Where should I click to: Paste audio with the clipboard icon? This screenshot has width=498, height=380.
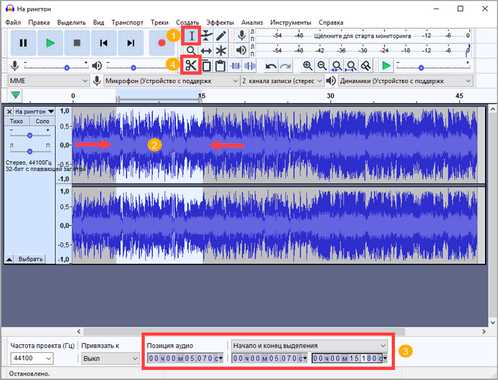tap(220, 66)
